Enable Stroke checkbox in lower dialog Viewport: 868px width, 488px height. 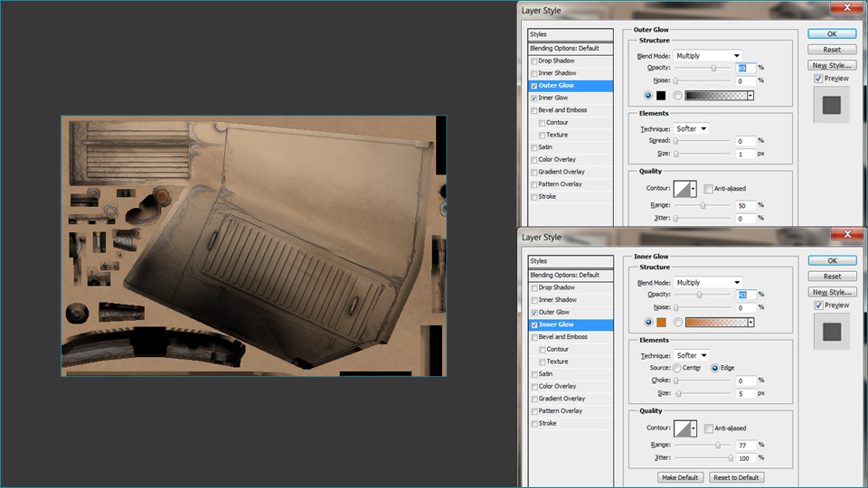(x=534, y=424)
